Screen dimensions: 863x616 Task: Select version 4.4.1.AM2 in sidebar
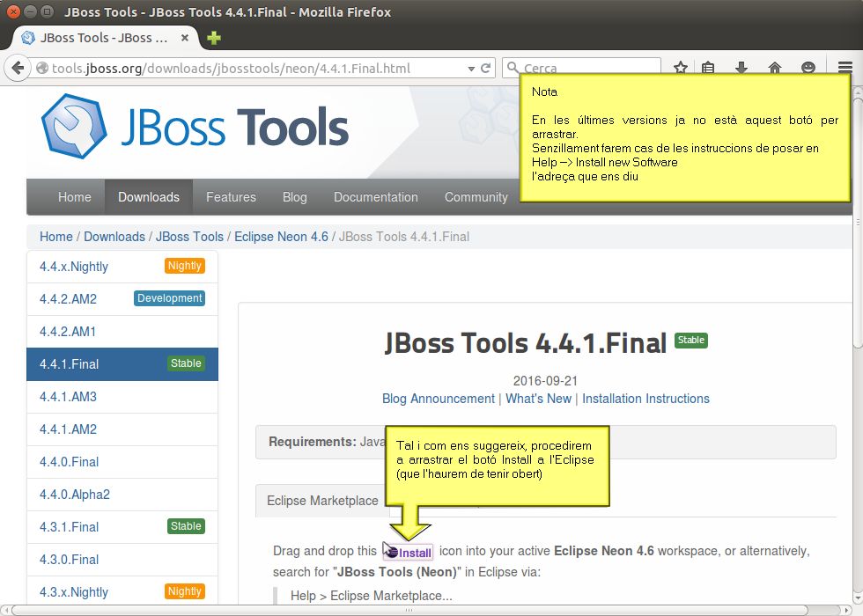point(122,429)
